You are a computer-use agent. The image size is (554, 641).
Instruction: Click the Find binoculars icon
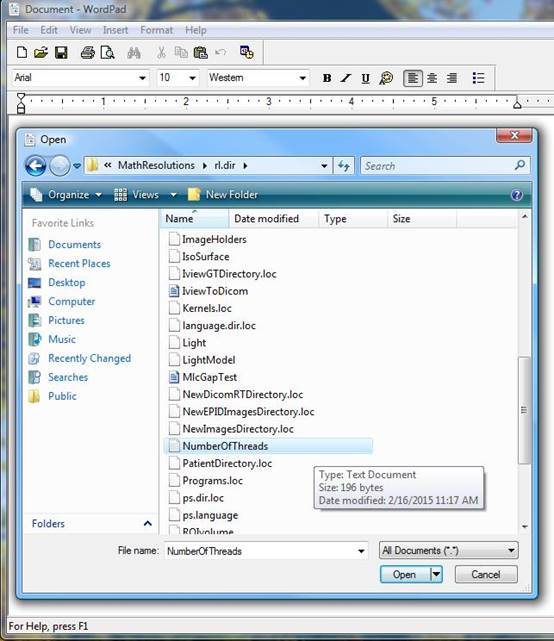point(134,52)
